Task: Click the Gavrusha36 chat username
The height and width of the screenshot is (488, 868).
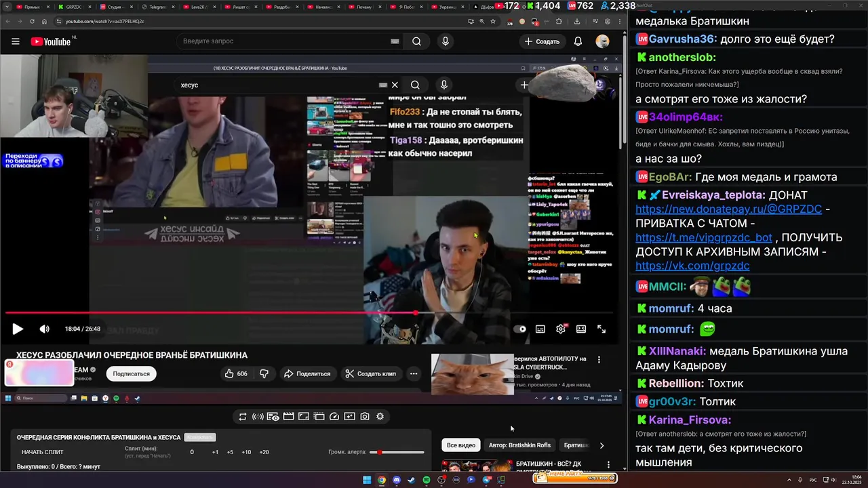Action: pyautogui.click(x=682, y=39)
